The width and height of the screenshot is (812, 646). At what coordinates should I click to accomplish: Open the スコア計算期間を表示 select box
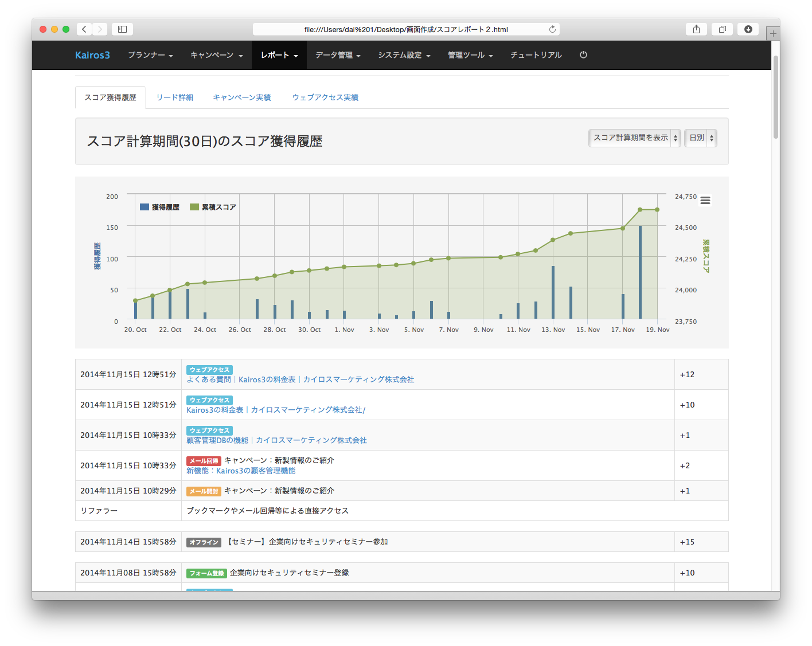[635, 138]
